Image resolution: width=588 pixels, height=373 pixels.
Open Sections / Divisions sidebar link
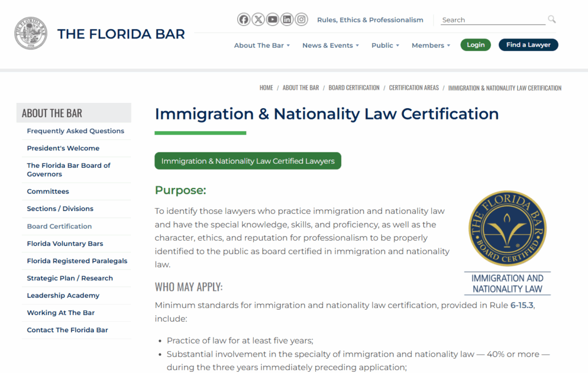click(x=60, y=209)
